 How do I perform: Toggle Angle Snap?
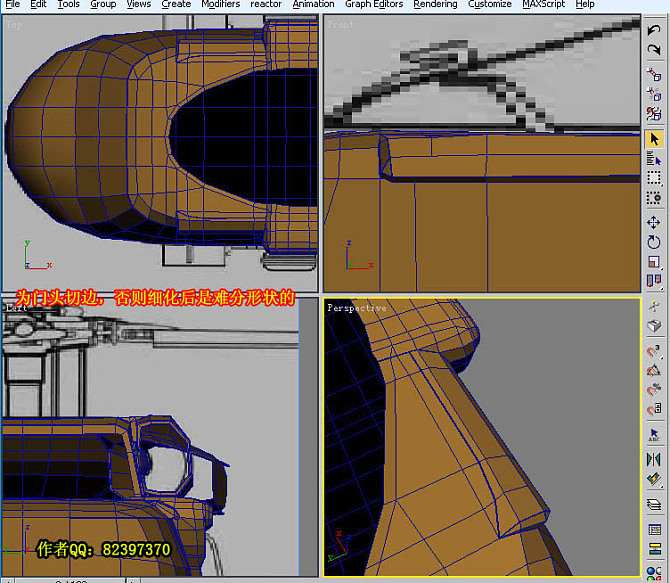point(653,370)
